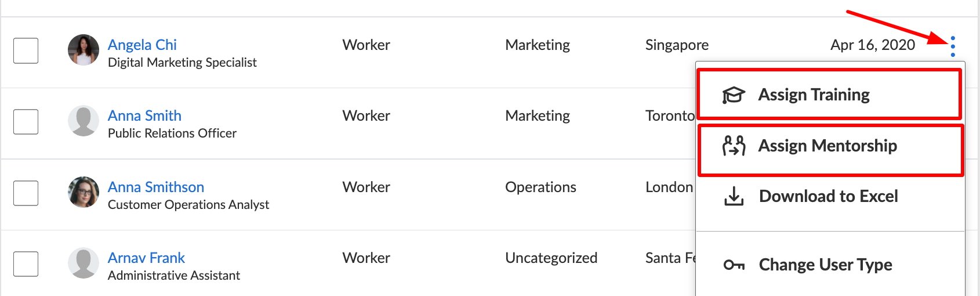
Task: Click Anna Smithson's profile photo
Action: [x=84, y=192]
